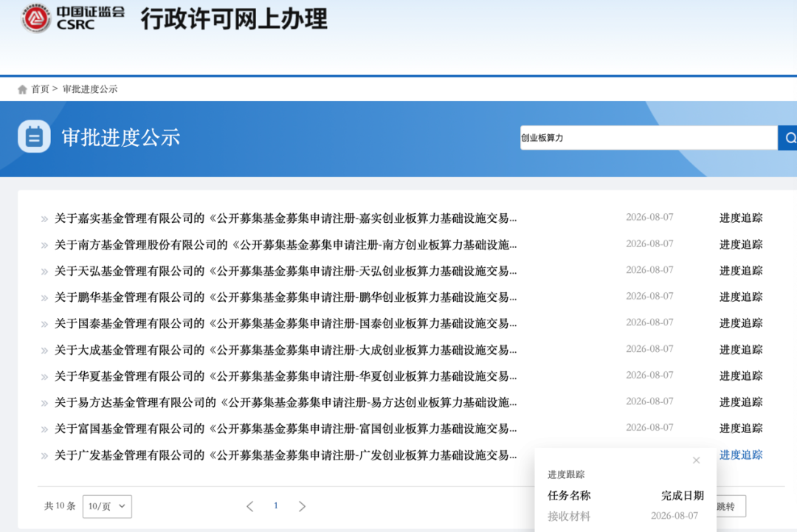
Task: Open the 富国基金管理有限公司 application entry
Action: tap(286, 429)
